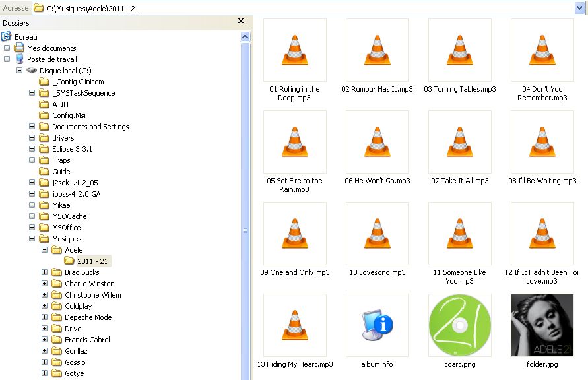
Task: Expand the Eclipse 3.3.1 folder node
Action: pyautogui.click(x=32, y=149)
